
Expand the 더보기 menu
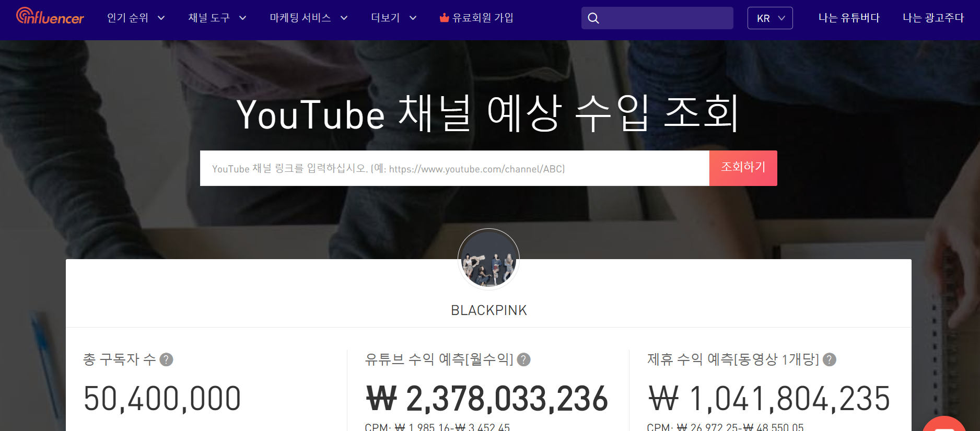pos(394,18)
